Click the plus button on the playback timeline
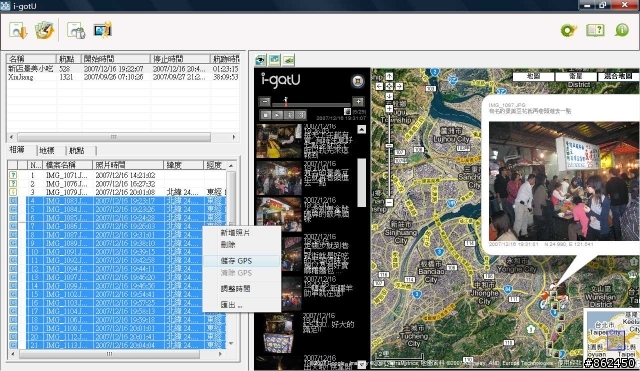The image size is (640, 371). [358, 102]
